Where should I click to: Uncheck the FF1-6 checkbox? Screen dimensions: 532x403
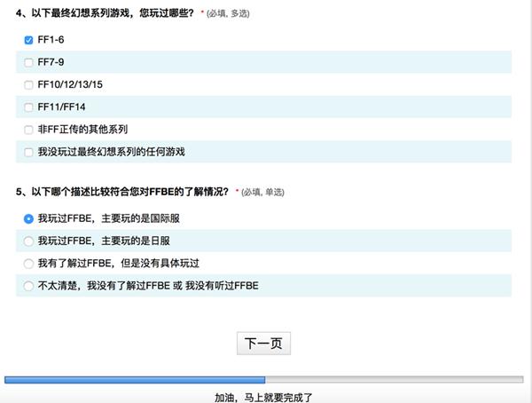click(x=29, y=40)
